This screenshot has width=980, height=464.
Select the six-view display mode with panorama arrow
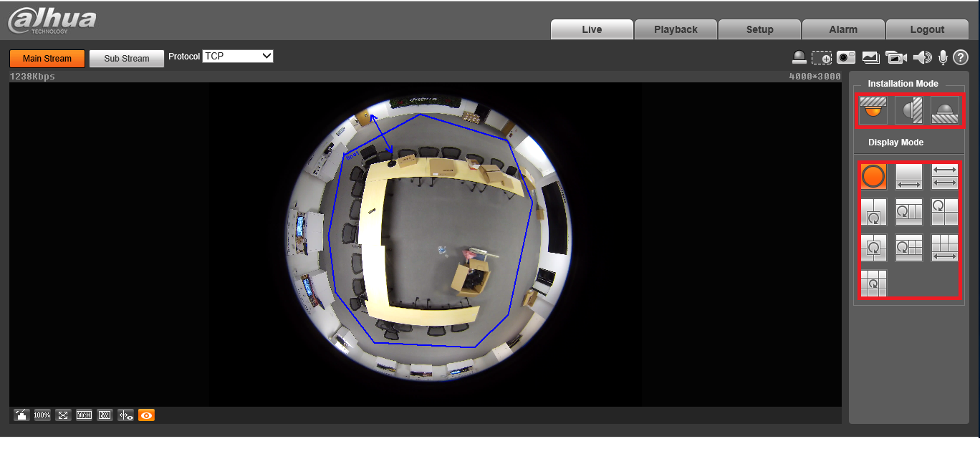[945, 248]
